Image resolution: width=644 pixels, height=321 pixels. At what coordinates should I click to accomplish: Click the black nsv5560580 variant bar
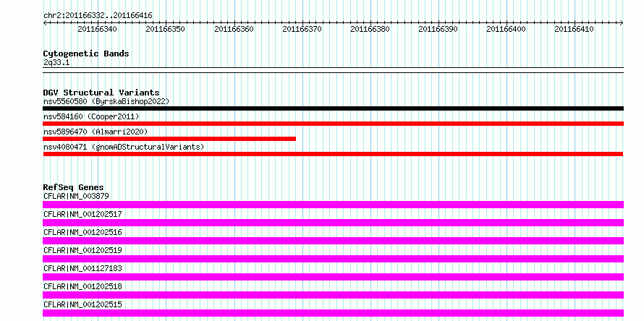pyautogui.click(x=333, y=108)
